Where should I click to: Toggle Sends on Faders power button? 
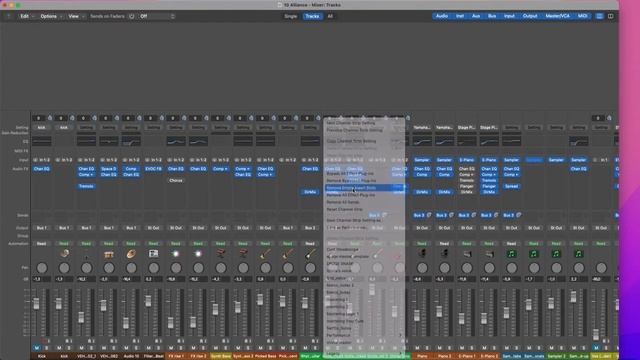click(131, 16)
